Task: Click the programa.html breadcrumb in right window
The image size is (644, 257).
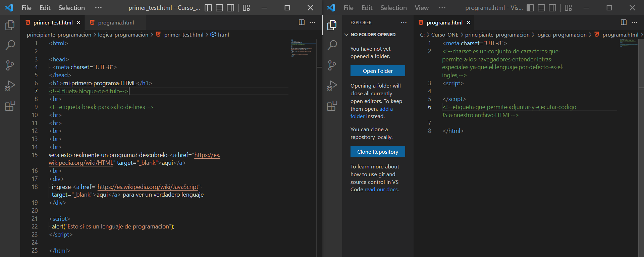Action: pyautogui.click(x=616, y=35)
